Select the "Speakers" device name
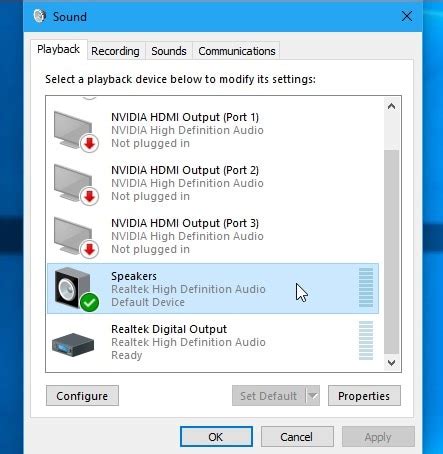This screenshot has width=443, height=454. 134,276
